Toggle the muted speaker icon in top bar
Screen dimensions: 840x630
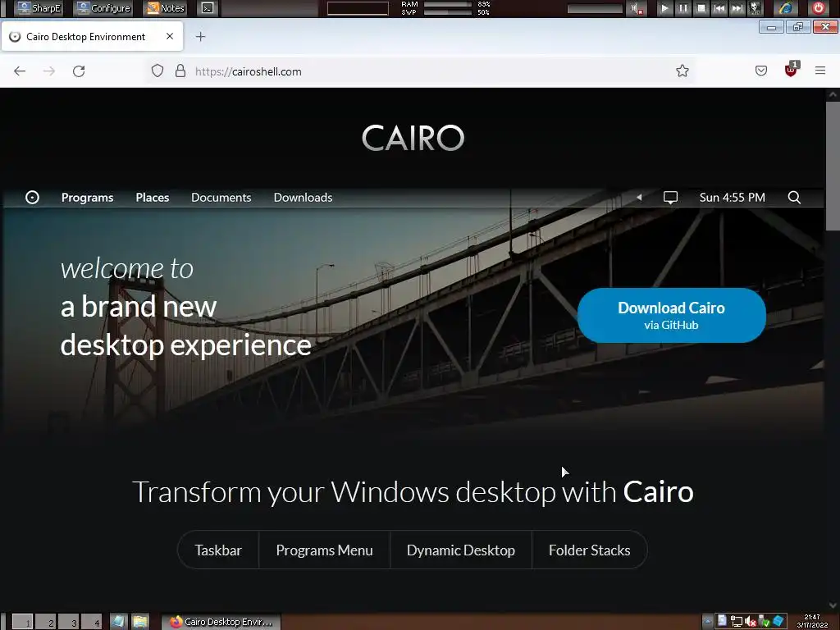point(637,8)
